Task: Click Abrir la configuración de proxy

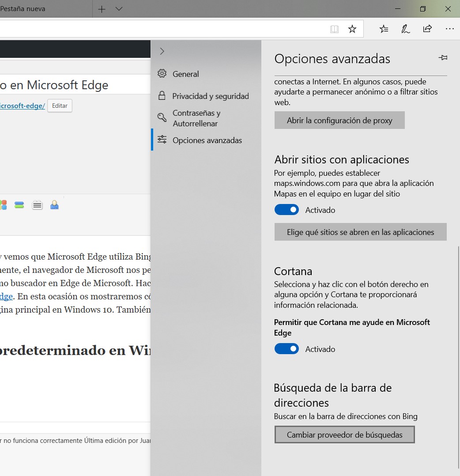Action: pyautogui.click(x=339, y=121)
